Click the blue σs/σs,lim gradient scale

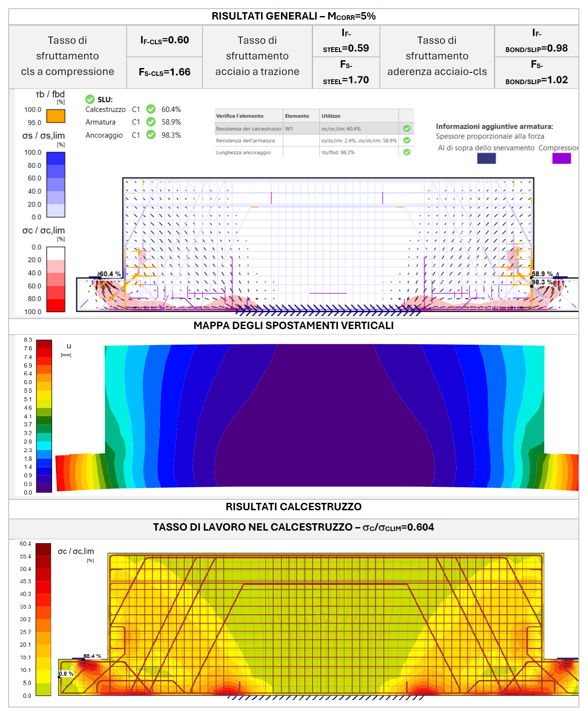(x=56, y=185)
